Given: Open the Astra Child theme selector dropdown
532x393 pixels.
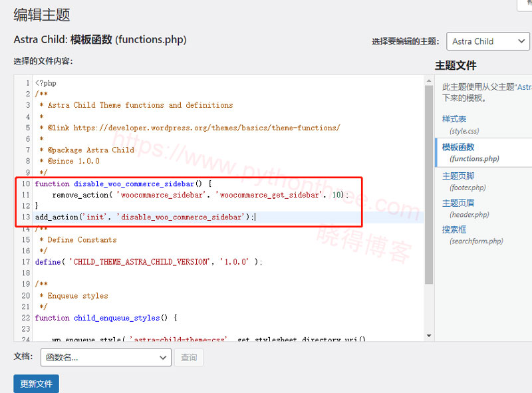Looking at the screenshot, I should (488, 41).
